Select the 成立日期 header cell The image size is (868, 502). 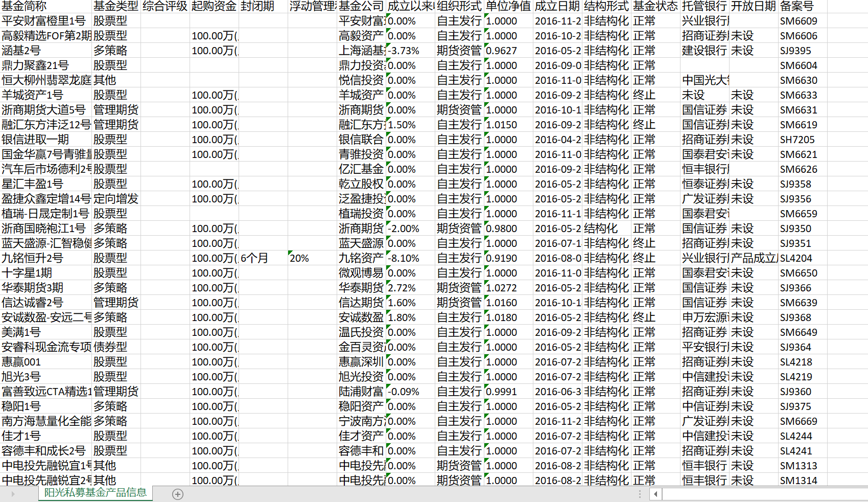coord(557,6)
